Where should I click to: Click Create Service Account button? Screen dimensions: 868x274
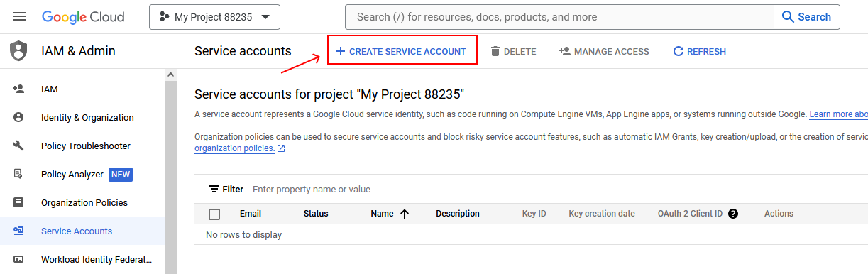[x=402, y=51]
